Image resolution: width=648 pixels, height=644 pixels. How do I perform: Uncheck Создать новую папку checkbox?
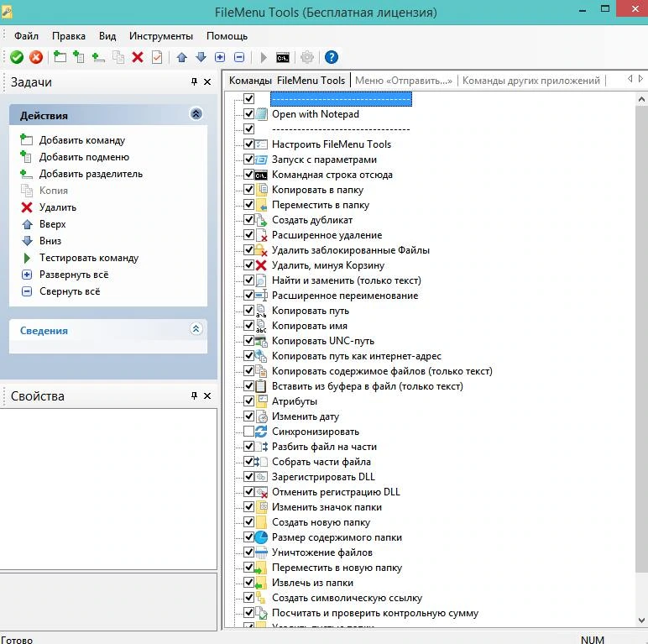click(x=248, y=522)
